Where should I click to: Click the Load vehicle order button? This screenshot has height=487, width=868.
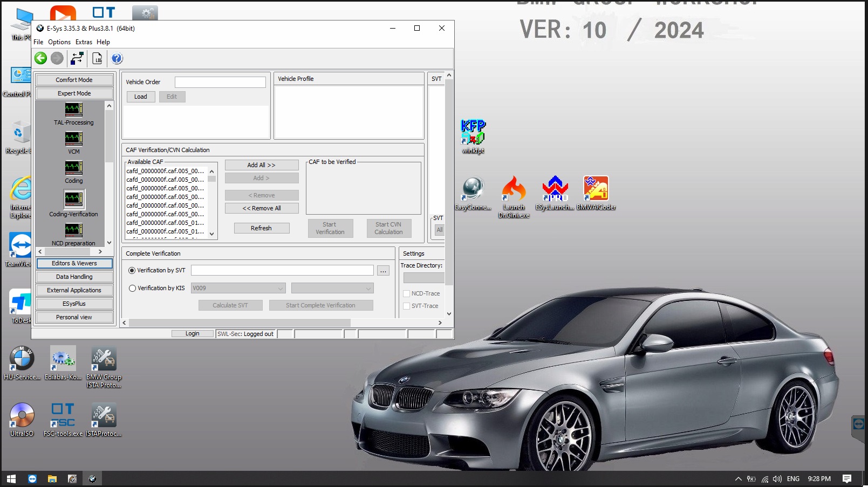[141, 97]
